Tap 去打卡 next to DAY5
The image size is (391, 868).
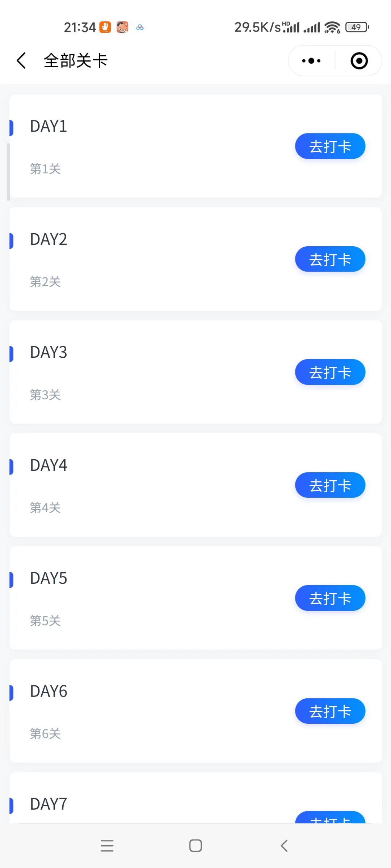(330, 598)
